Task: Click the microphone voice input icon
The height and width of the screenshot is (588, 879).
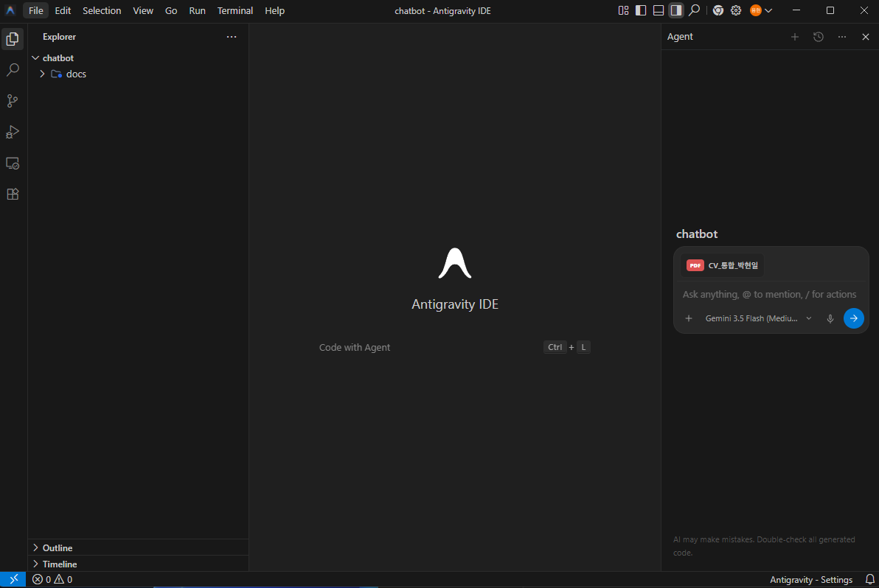Action: pos(830,318)
